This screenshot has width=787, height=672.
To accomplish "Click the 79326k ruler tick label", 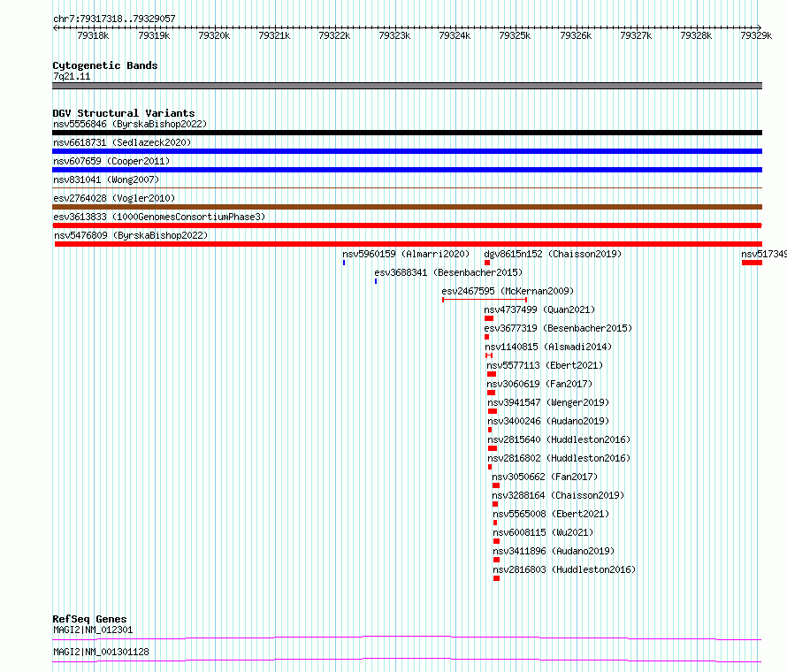I will pyautogui.click(x=576, y=35).
